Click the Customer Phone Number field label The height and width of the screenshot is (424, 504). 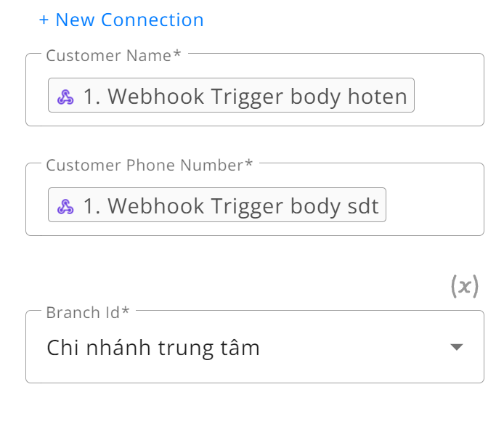pyautogui.click(x=149, y=166)
